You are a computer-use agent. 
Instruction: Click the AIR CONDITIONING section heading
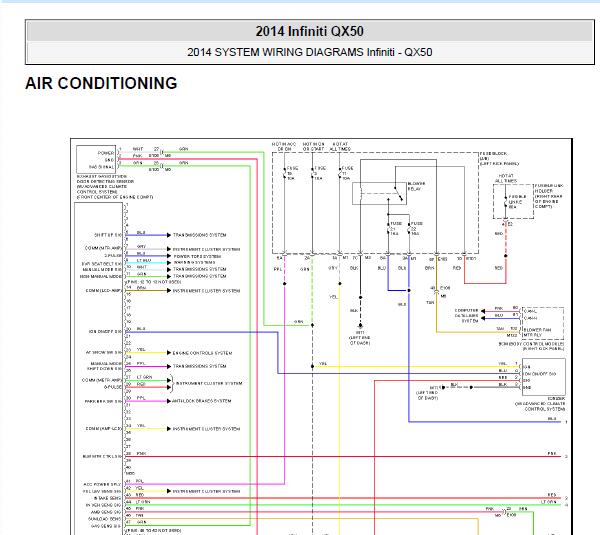pos(101,83)
